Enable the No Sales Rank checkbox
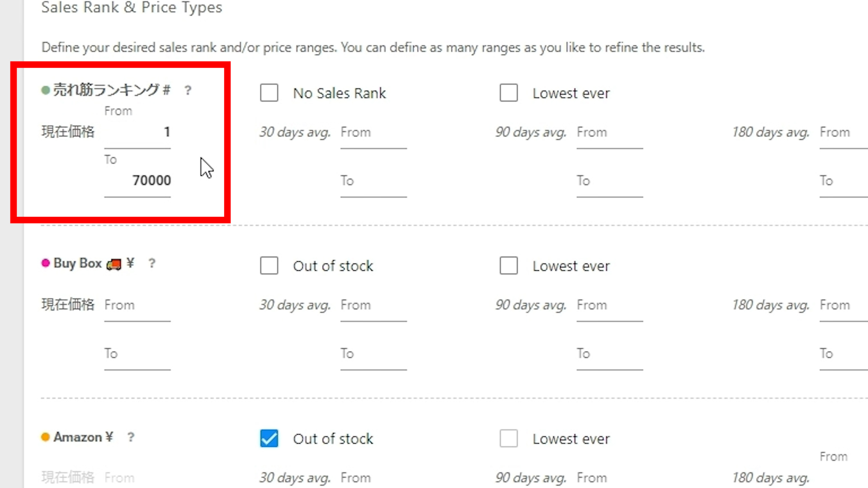This screenshot has width=868, height=488. pos(269,93)
